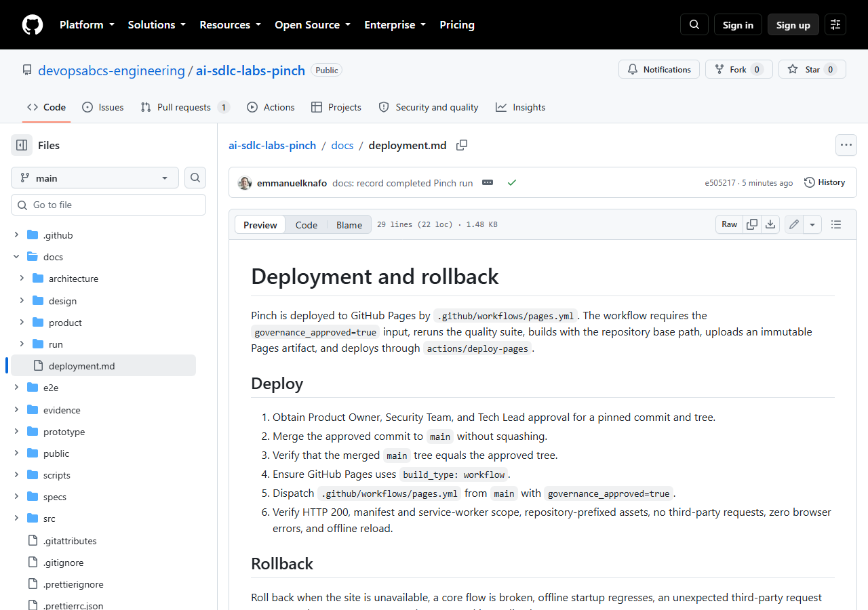Focus the Go to file input

pyautogui.click(x=108, y=205)
